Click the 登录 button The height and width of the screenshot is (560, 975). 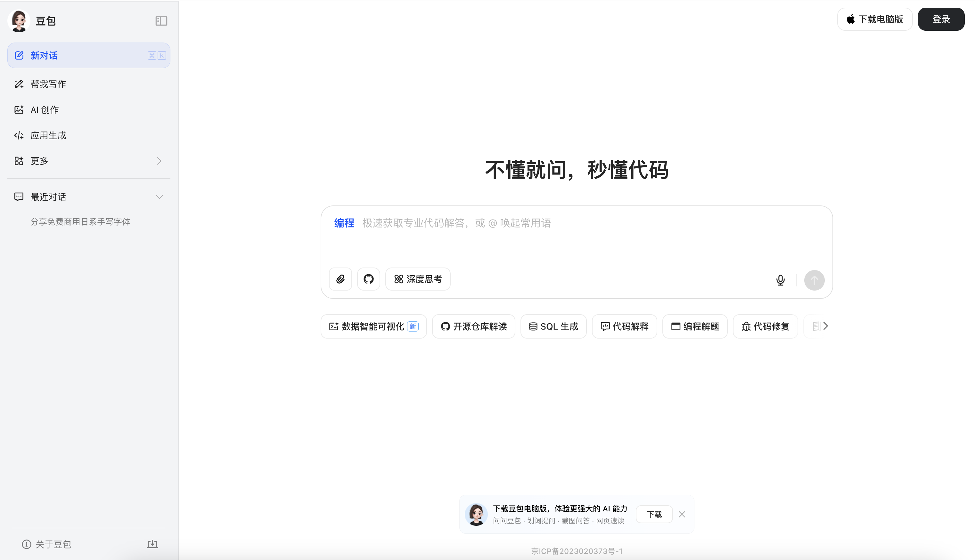(x=941, y=19)
